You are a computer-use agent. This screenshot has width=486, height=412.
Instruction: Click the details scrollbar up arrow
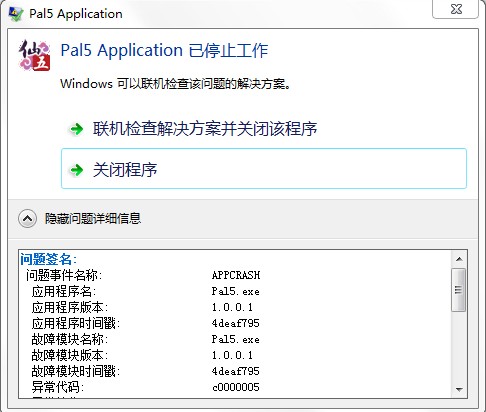coord(459,259)
